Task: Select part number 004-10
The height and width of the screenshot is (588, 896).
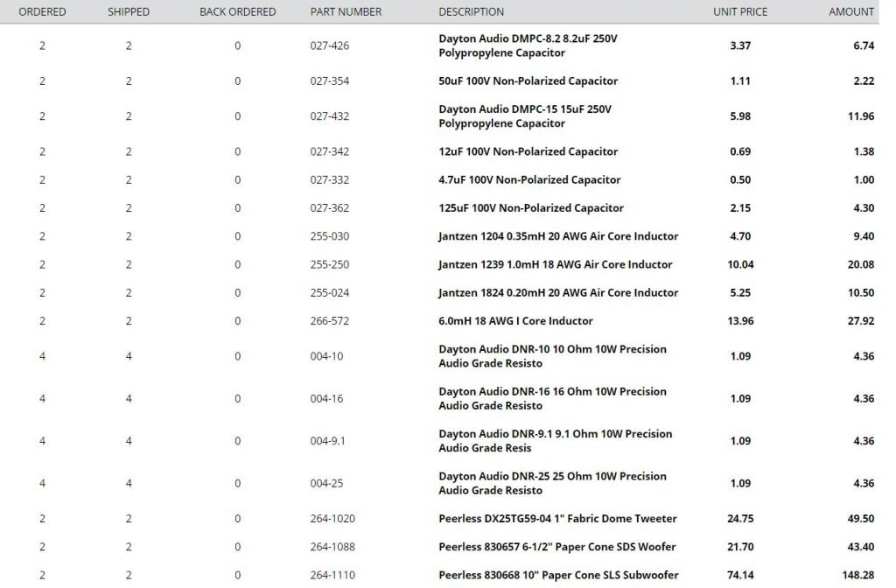Action: 327,357
